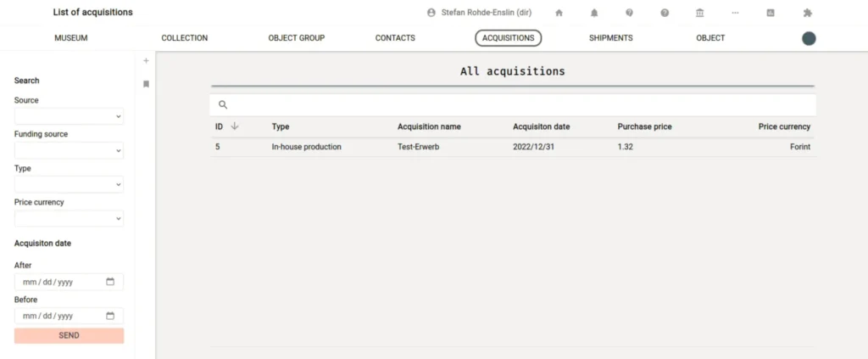868x359 pixels.
Task: Click the magnifier icon in the table search
Action: (223, 104)
